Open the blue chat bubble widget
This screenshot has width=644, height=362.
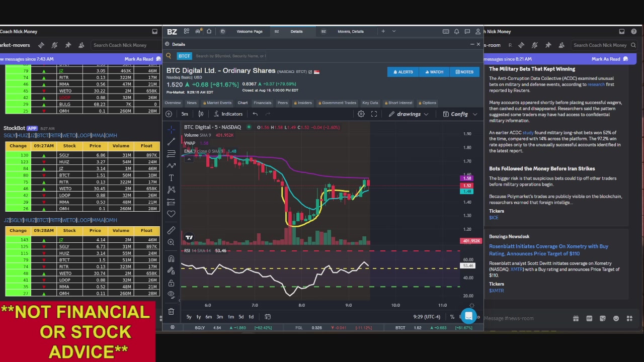click(468, 316)
